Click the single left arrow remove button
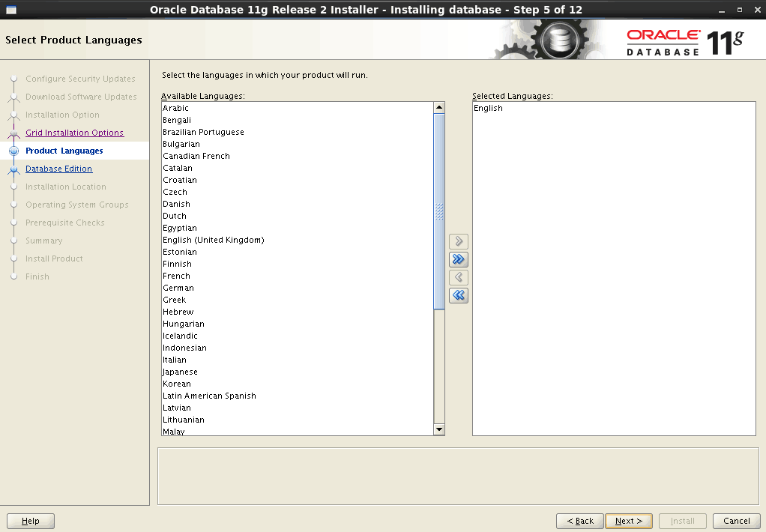This screenshot has height=532, width=766. tap(458, 277)
